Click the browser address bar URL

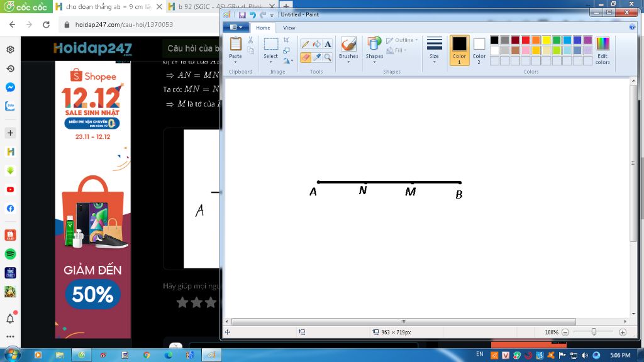click(124, 25)
